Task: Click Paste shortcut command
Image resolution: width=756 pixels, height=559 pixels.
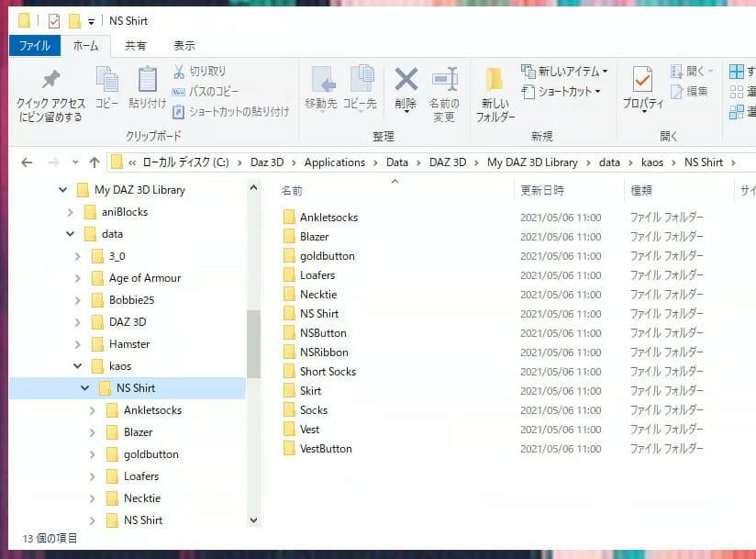Action: point(231,111)
